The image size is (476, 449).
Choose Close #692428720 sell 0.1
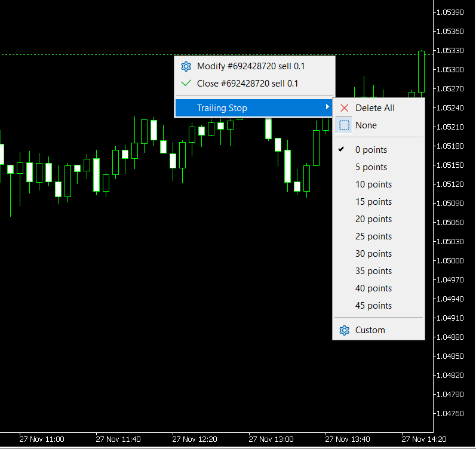coord(247,84)
